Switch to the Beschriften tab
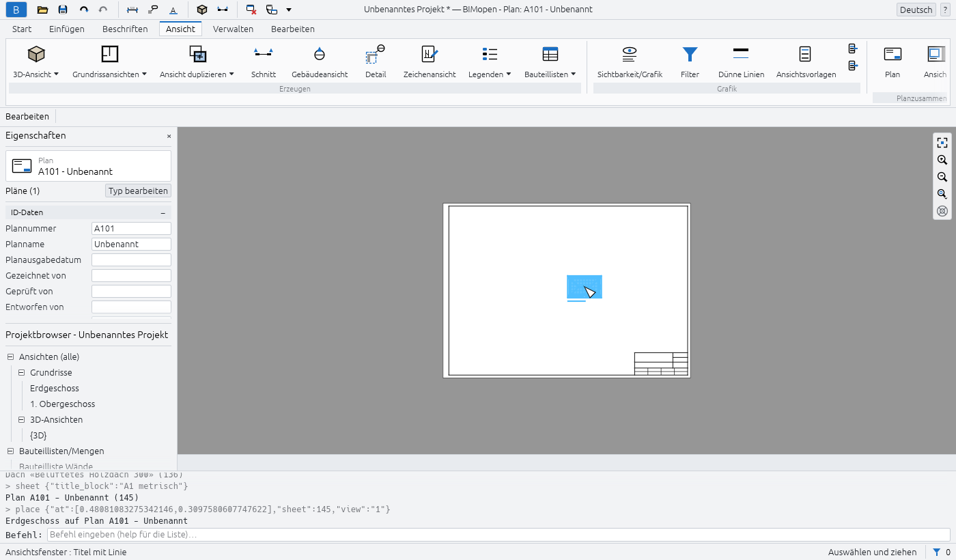Screen dimensions: 956x560 click(x=125, y=29)
